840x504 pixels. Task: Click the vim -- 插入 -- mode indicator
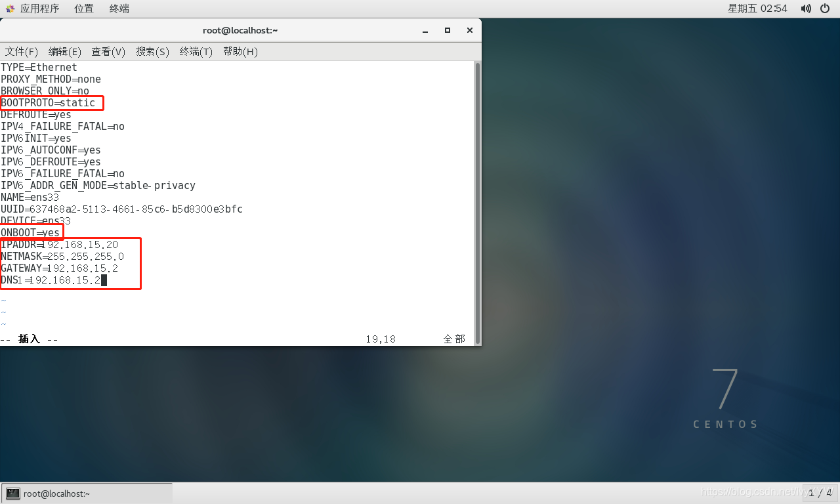(30, 339)
